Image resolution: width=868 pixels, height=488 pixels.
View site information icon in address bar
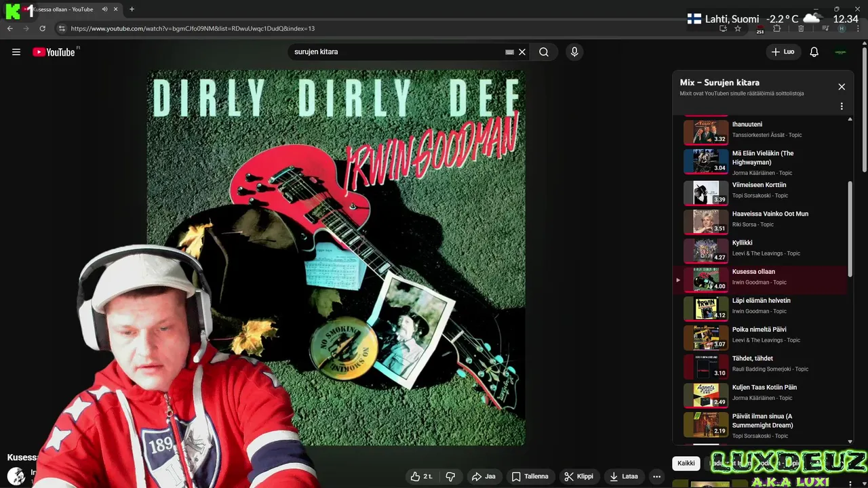click(x=62, y=28)
